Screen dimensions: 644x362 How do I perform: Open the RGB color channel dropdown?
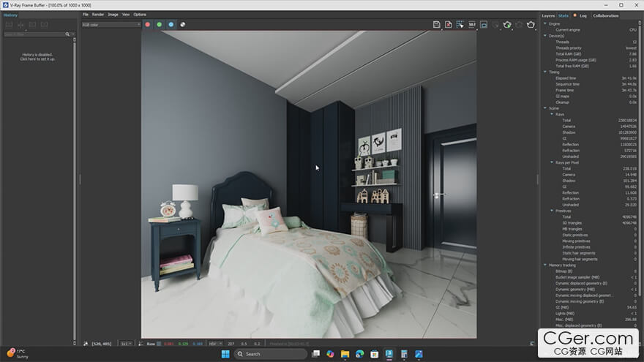(x=111, y=24)
